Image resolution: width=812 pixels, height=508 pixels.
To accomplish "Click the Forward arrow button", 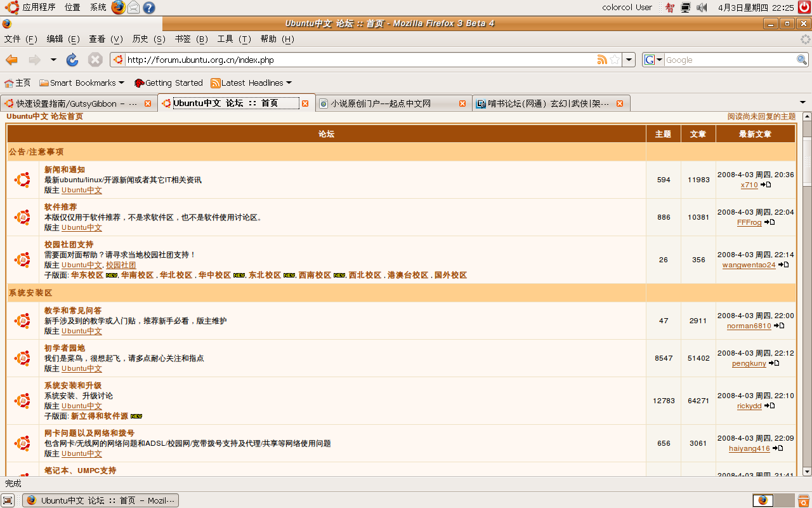I will 34,60.
